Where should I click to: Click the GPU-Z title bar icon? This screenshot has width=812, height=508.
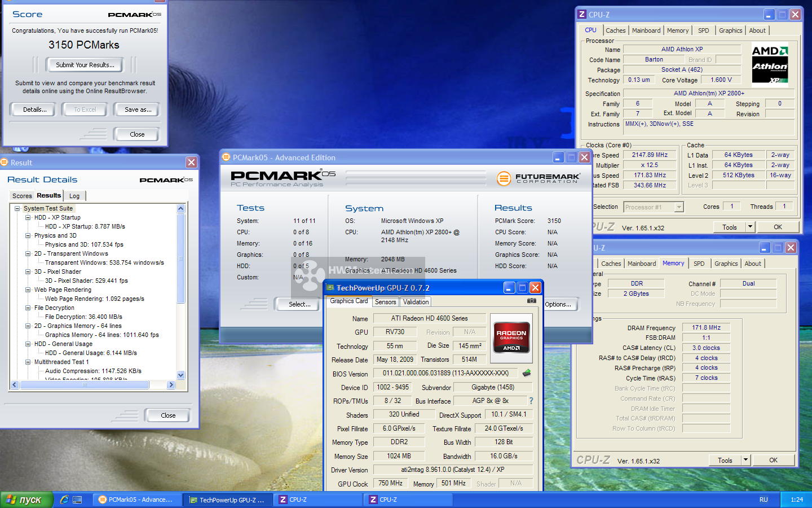click(x=331, y=288)
